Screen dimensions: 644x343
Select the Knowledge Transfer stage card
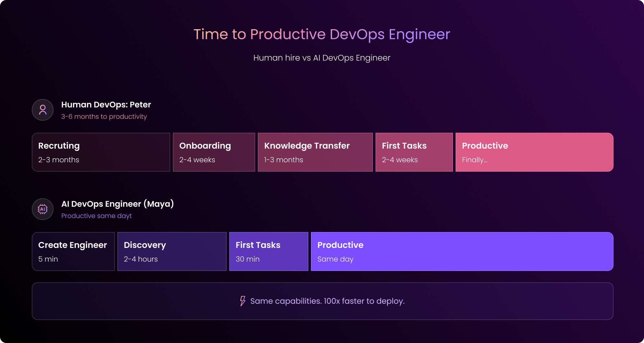[315, 152]
